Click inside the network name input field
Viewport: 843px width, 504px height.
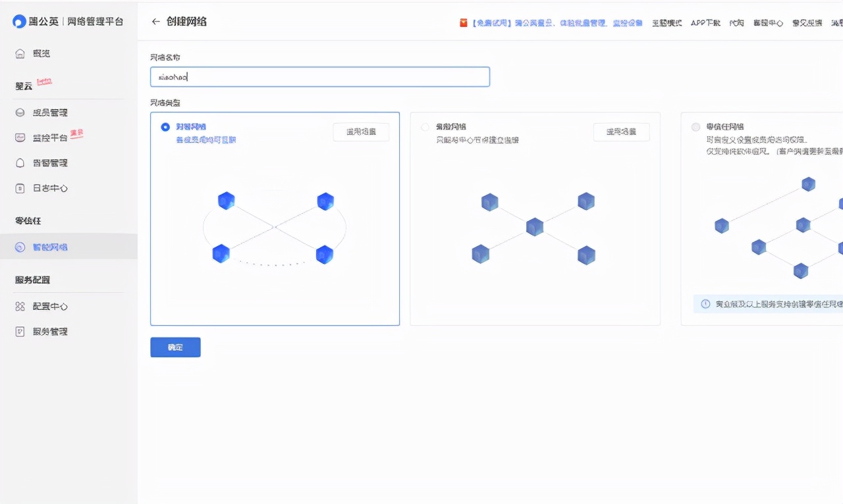320,77
